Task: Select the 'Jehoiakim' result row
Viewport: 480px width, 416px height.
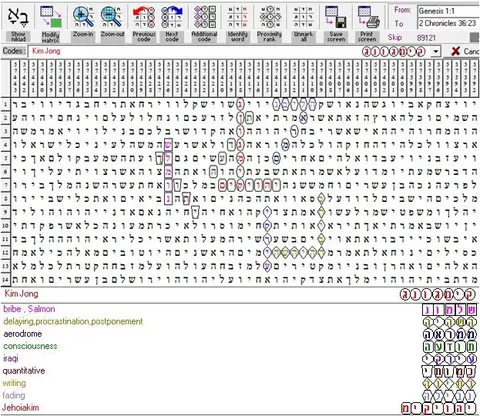Action: (x=240, y=408)
